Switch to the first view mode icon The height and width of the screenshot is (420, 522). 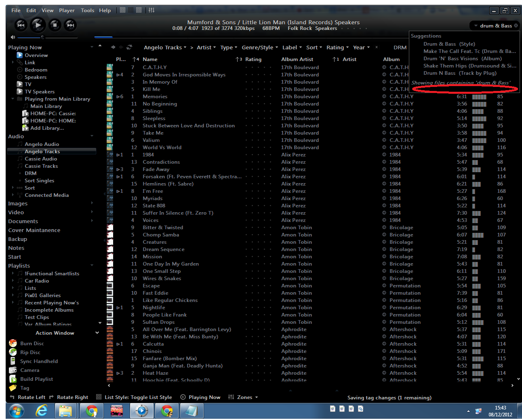click(122, 10)
